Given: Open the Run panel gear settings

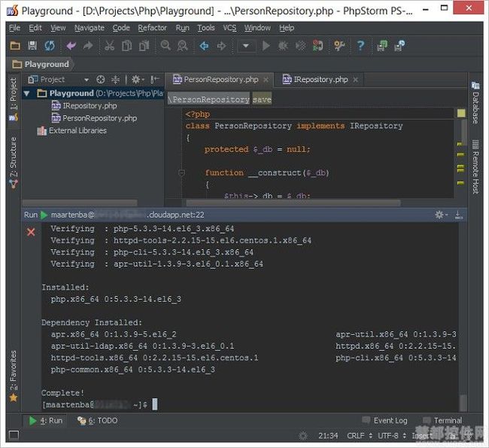Looking at the screenshot, I should click(x=441, y=215).
